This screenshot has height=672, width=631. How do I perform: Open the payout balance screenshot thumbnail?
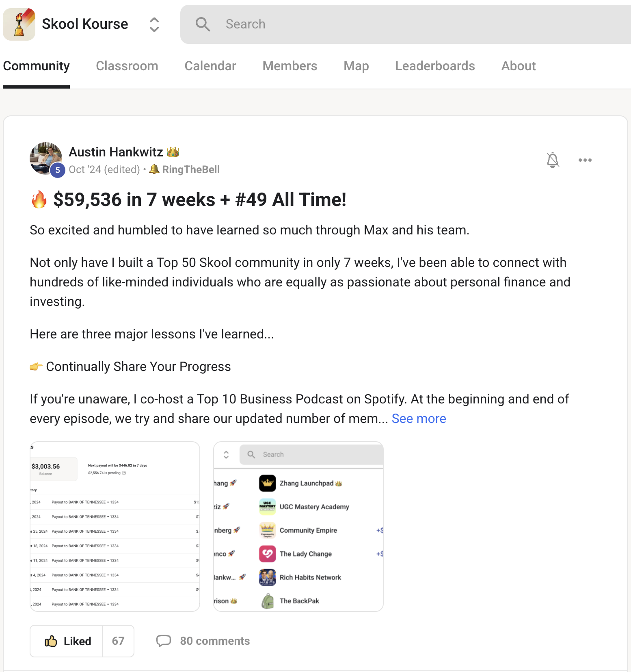coord(115,527)
